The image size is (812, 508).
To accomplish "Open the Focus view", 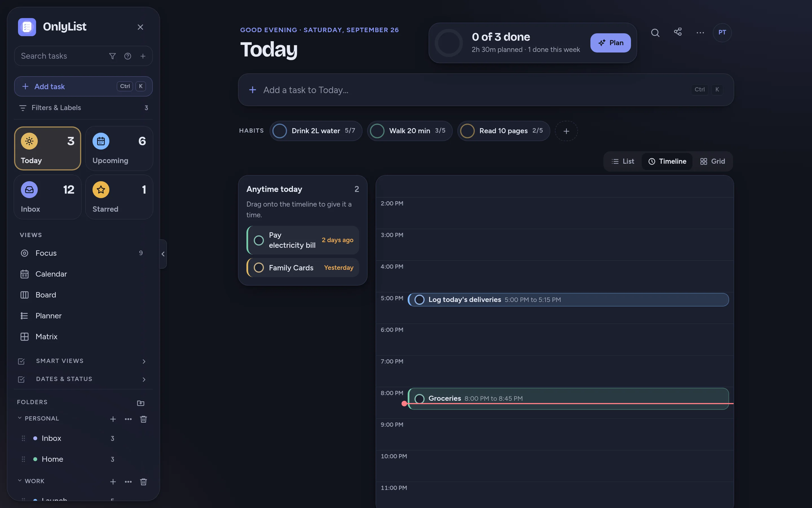I will click(x=83, y=253).
